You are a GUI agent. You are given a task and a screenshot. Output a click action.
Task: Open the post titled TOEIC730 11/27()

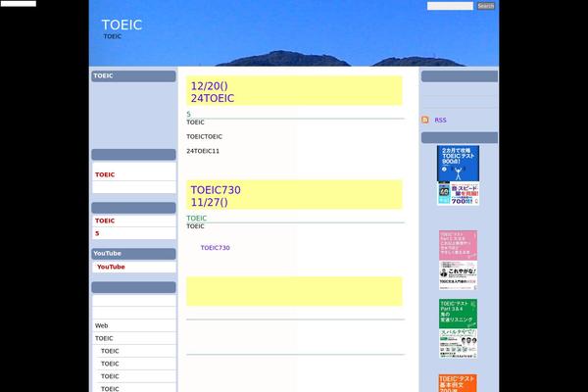coord(216,196)
